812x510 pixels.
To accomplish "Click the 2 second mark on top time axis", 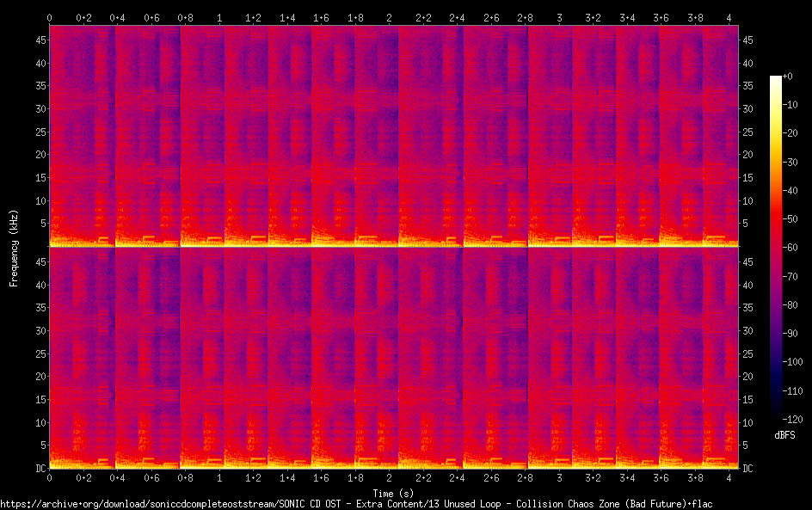I will pyautogui.click(x=390, y=17).
